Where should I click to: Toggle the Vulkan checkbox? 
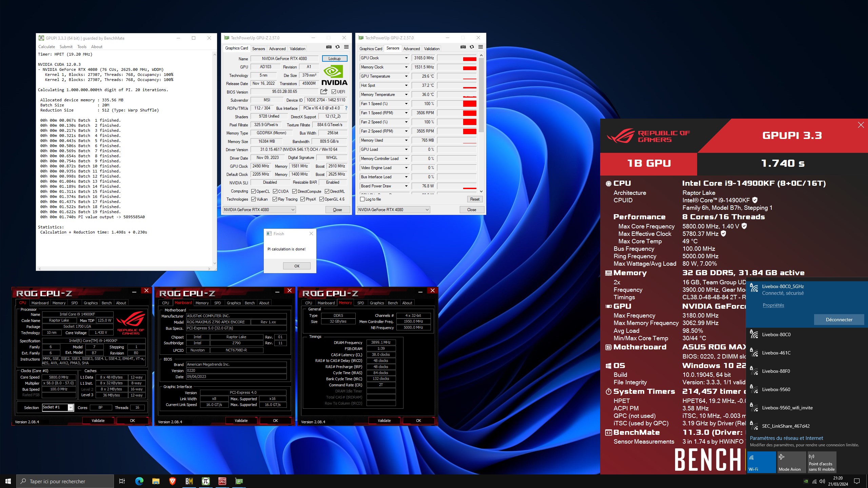tap(253, 199)
